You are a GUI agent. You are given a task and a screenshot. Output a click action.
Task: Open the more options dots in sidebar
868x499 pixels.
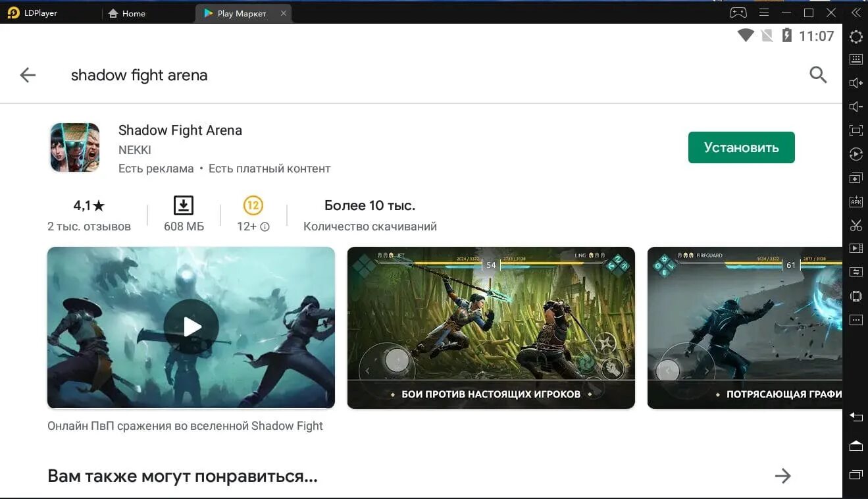(x=855, y=320)
